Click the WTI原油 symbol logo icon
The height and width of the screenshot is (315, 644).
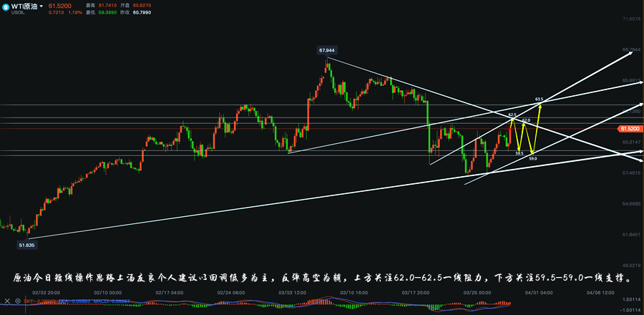click(6, 6)
